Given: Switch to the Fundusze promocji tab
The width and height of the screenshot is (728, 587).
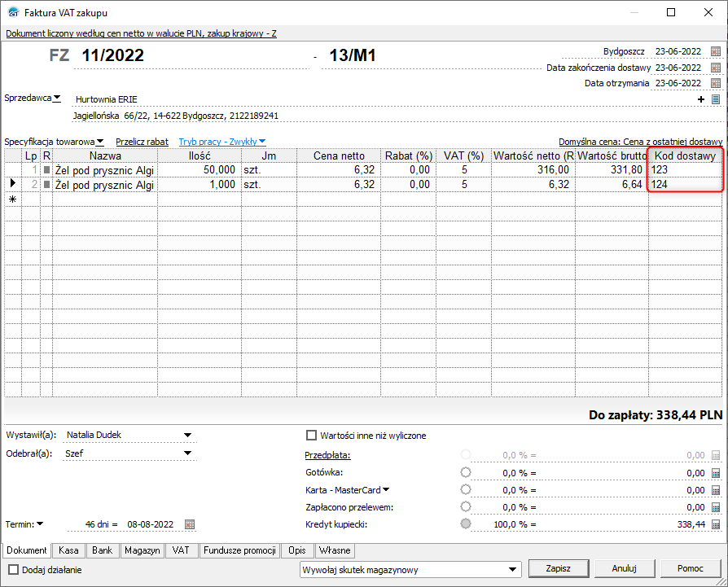Looking at the screenshot, I should click(x=239, y=550).
